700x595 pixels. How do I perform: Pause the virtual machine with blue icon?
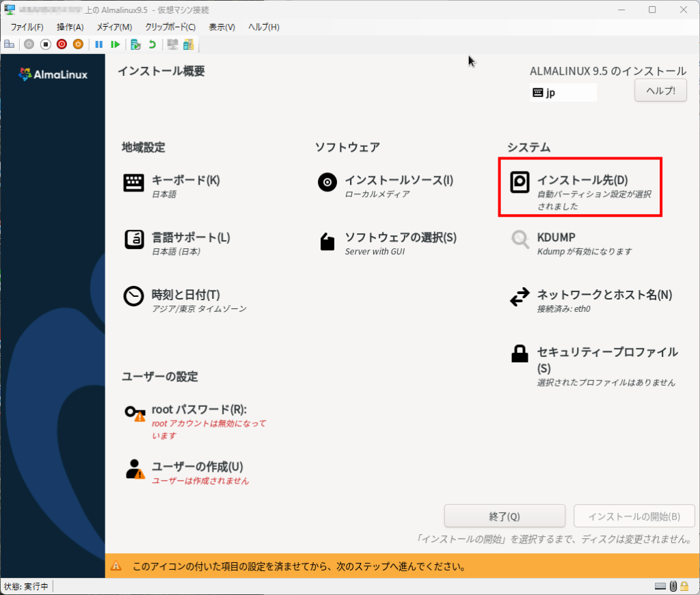99,44
